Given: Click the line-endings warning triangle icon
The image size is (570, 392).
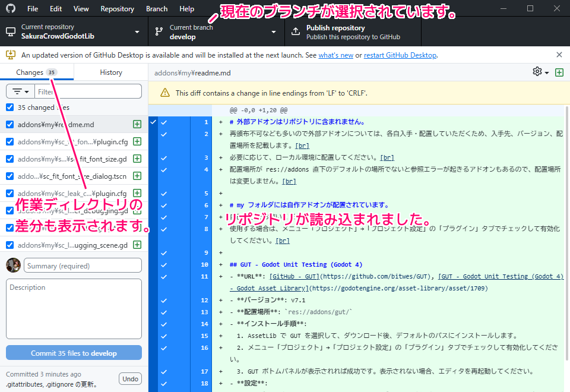Looking at the screenshot, I should 164,93.
